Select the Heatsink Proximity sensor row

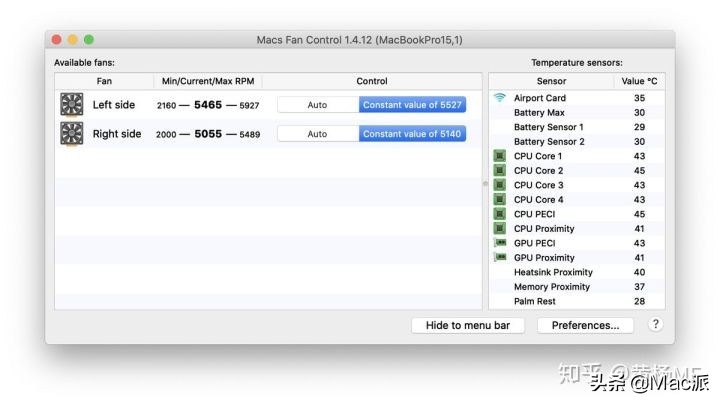coord(577,272)
